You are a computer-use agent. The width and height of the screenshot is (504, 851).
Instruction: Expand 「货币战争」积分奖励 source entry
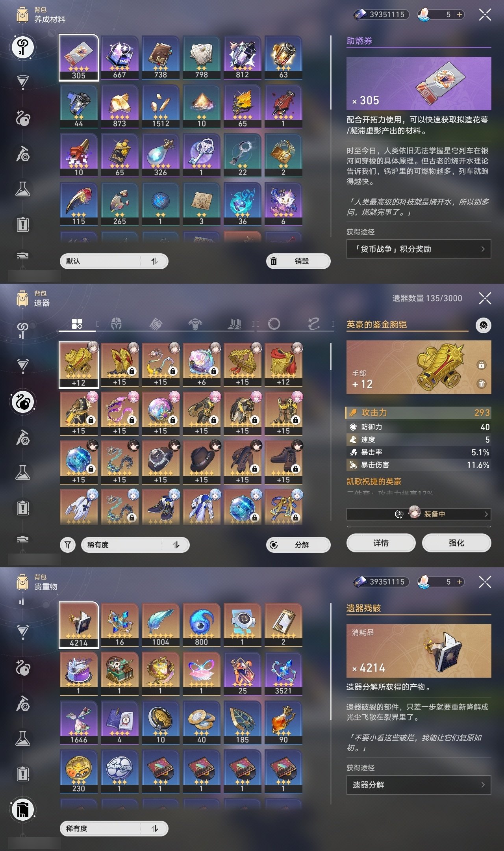(x=419, y=249)
